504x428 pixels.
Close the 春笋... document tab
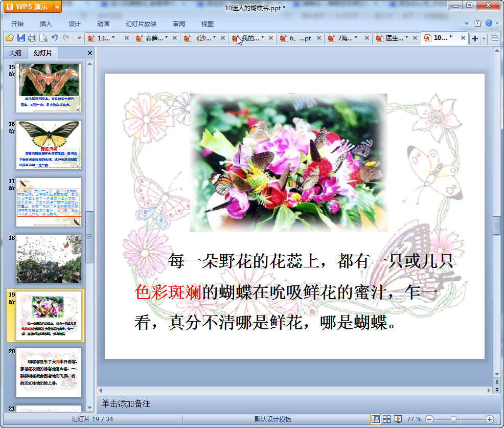coord(174,38)
